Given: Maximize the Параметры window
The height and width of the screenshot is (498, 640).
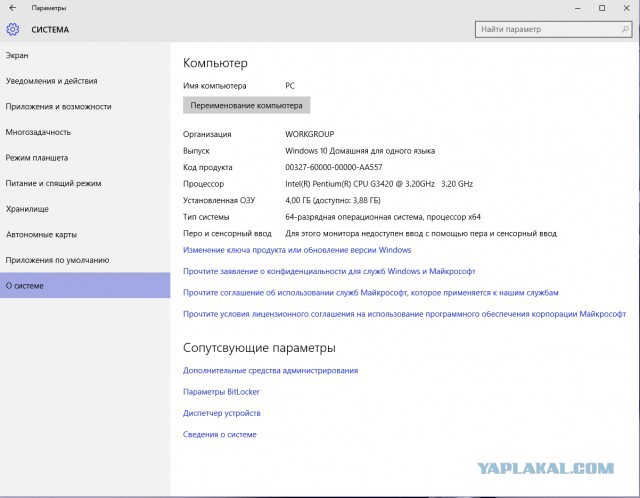Looking at the screenshot, I should 602,8.
